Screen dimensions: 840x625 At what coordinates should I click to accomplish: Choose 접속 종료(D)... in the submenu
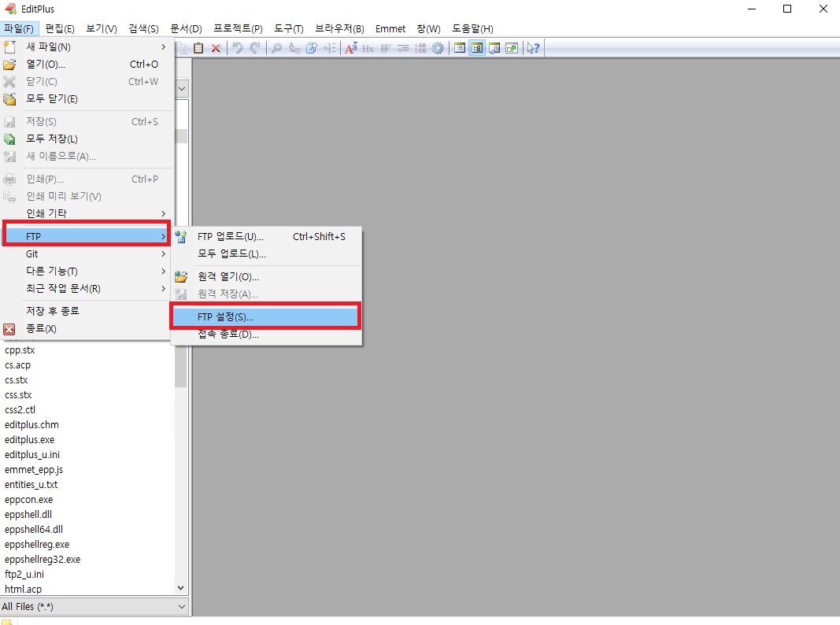266,335
